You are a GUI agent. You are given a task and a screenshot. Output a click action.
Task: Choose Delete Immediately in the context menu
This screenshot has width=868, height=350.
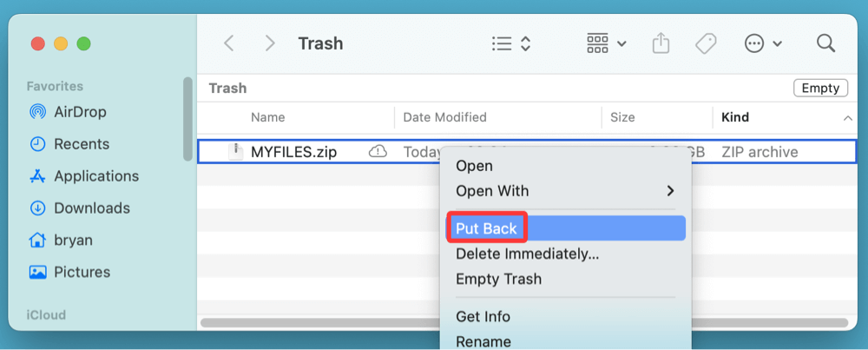tap(565, 254)
